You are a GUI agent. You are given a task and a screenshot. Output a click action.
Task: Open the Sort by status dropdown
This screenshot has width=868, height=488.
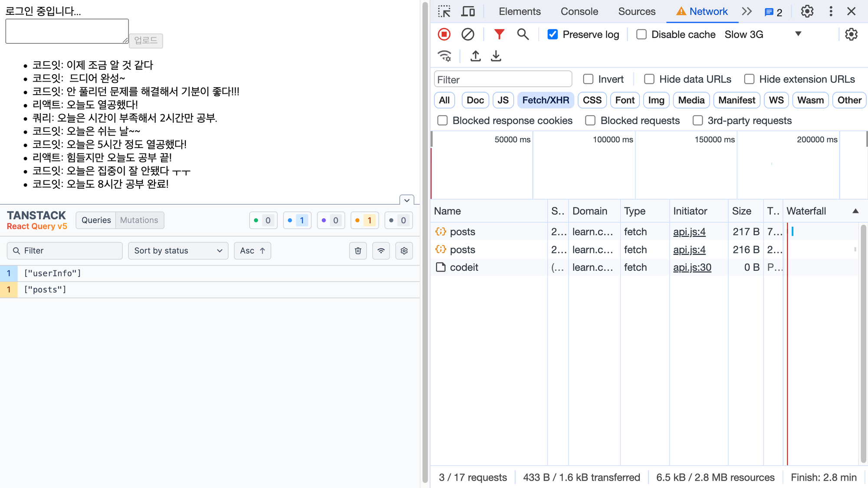(178, 251)
